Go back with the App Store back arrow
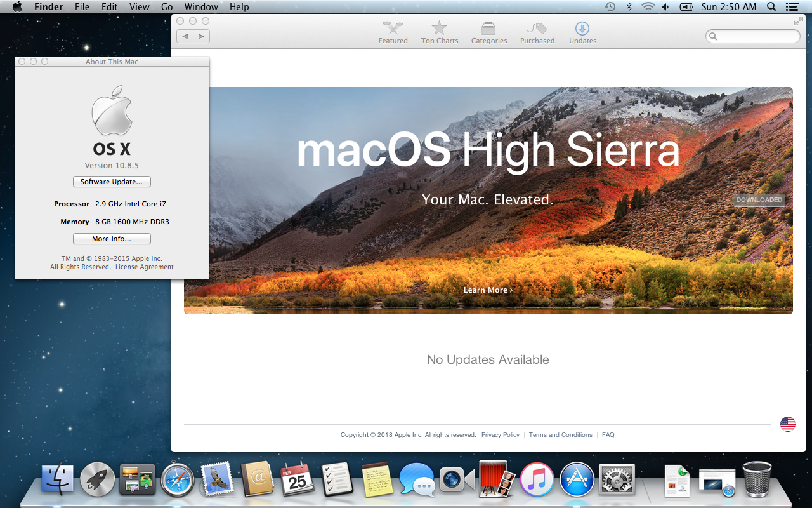This screenshot has width=812, height=508. click(185, 36)
